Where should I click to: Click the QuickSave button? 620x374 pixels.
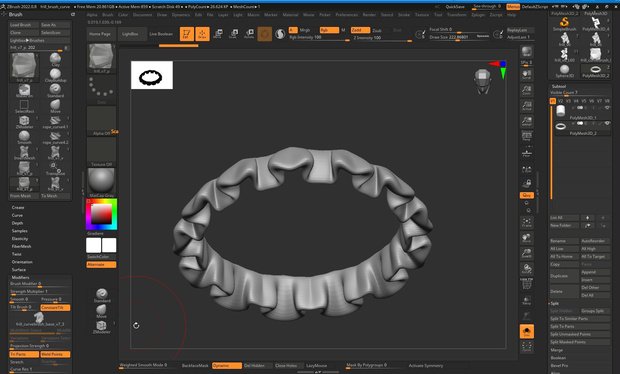click(455, 7)
